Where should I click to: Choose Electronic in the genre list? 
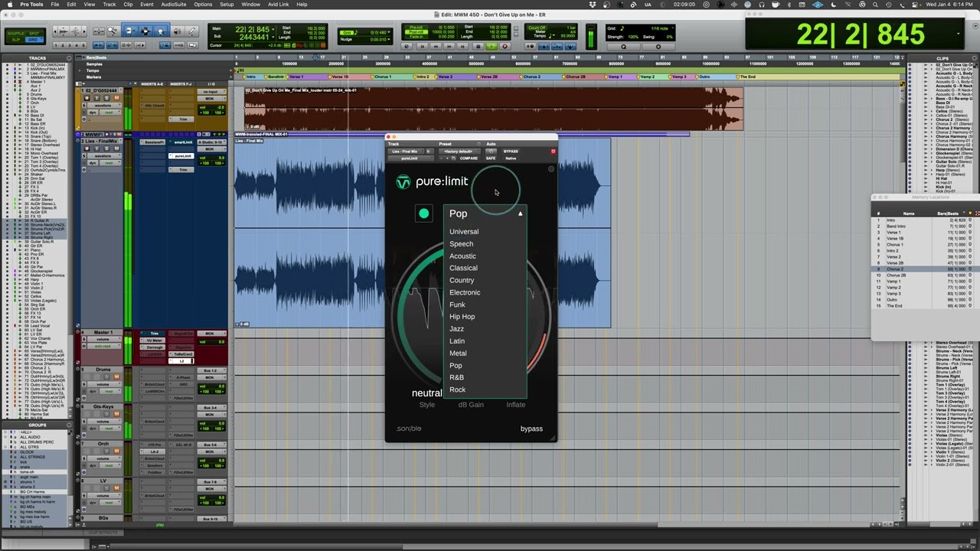pyautogui.click(x=465, y=292)
